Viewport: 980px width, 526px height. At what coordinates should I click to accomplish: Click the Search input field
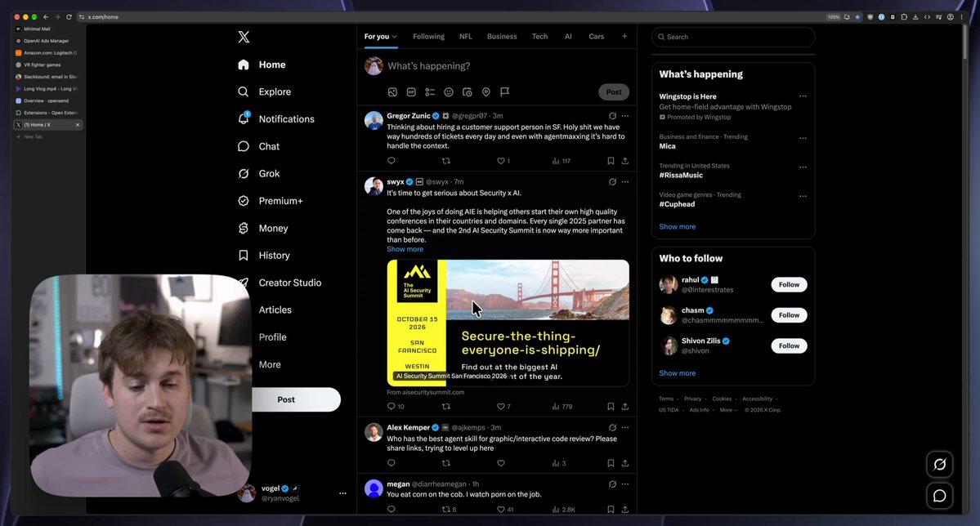click(733, 37)
